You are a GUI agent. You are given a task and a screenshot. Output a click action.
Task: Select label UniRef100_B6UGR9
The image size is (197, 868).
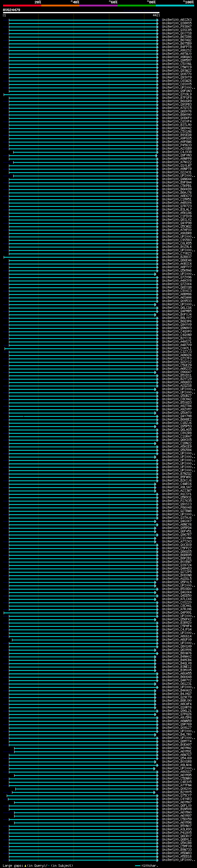coord(177,101)
